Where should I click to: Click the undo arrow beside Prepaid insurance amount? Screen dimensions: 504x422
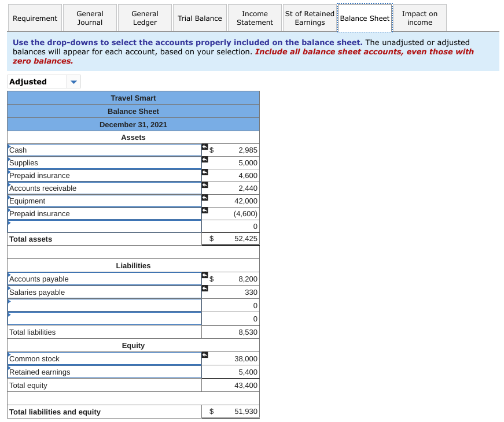pyautogui.click(x=204, y=173)
